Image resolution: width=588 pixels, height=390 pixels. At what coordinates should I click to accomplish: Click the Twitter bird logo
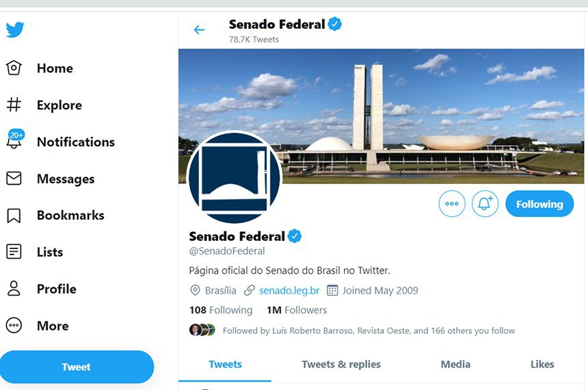(15, 30)
